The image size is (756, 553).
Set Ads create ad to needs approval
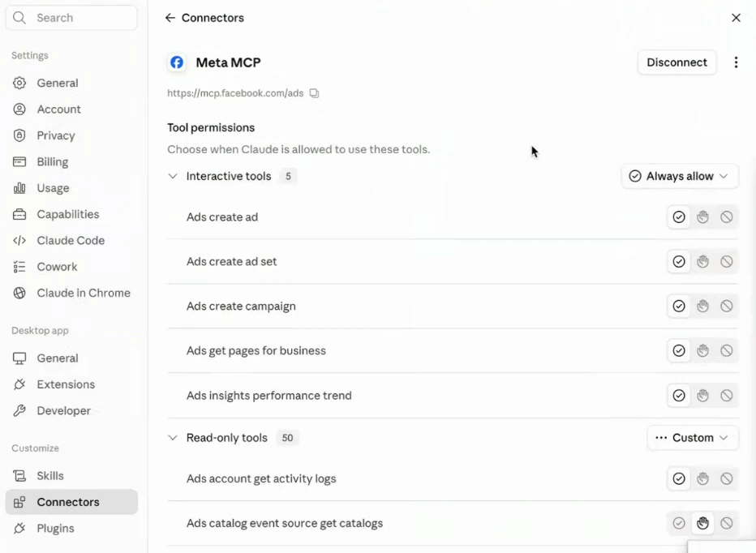[703, 217]
